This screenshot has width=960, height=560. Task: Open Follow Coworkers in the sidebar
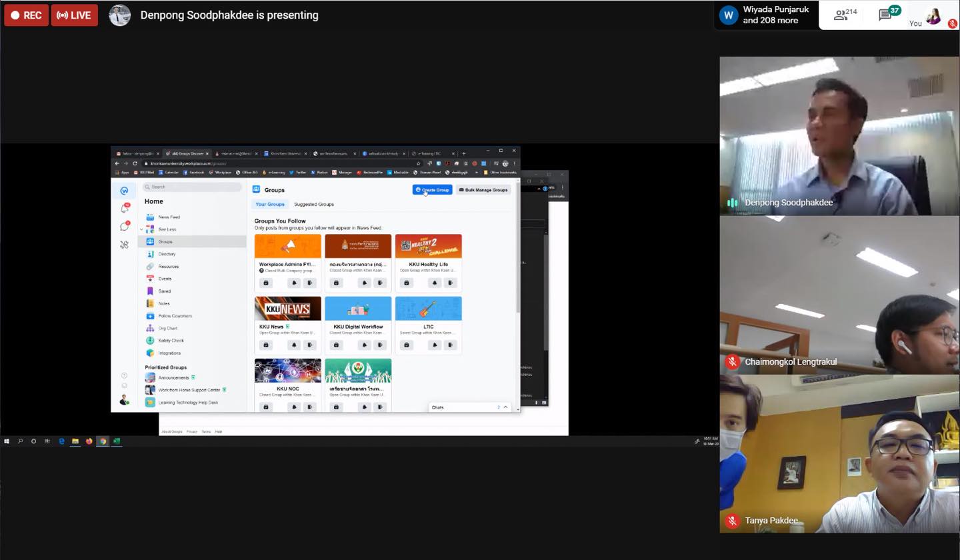tap(192, 316)
